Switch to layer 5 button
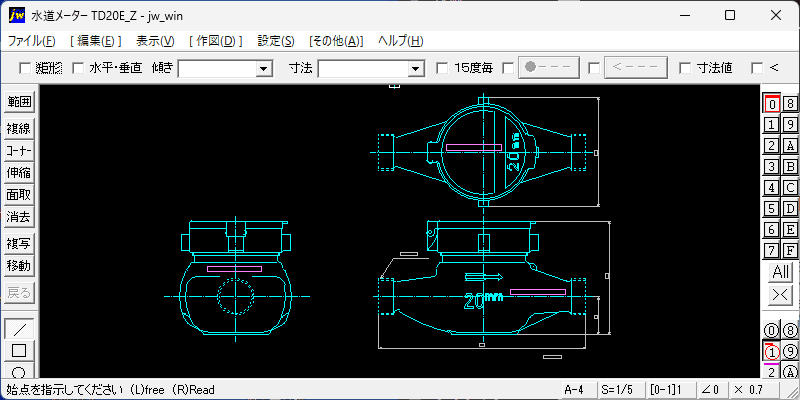Image resolution: width=800 pixels, height=400 pixels. coord(771,208)
